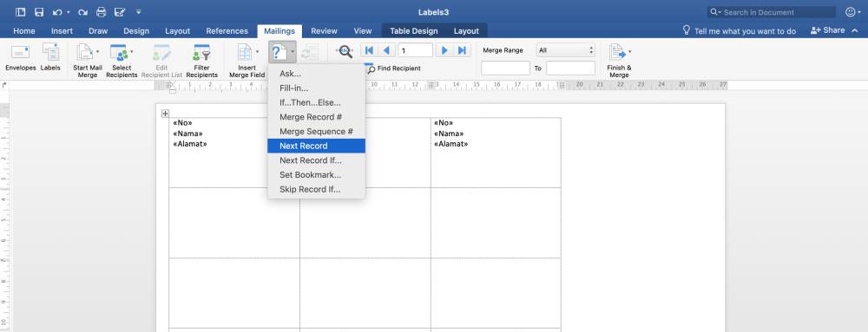Click the Search in Document field

point(772,12)
